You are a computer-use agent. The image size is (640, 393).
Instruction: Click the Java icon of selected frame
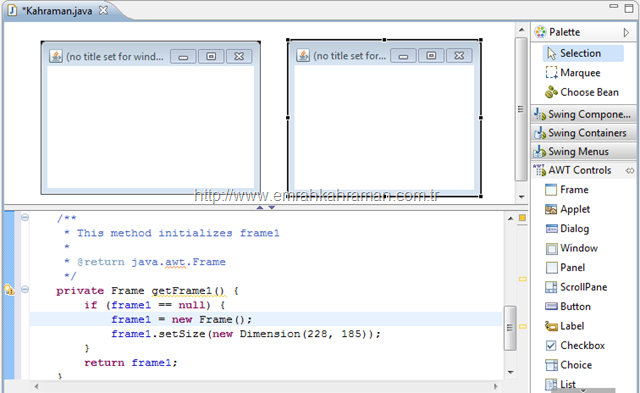click(303, 55)
